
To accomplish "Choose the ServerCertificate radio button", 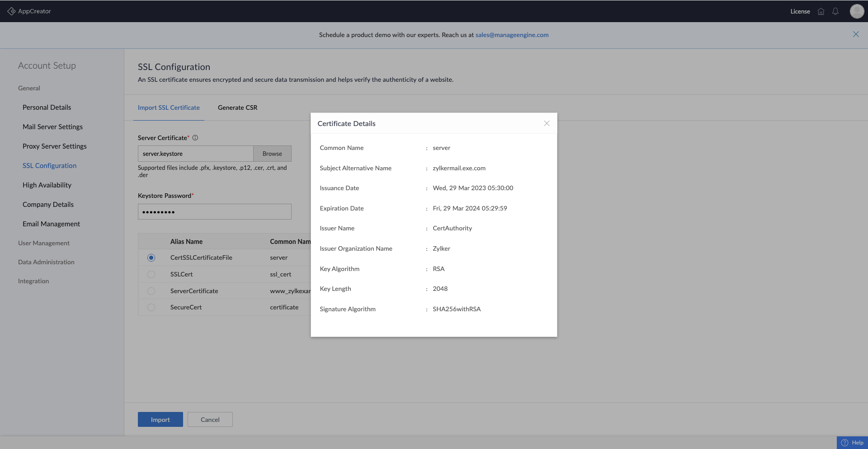I will click(x=151, y=291).
